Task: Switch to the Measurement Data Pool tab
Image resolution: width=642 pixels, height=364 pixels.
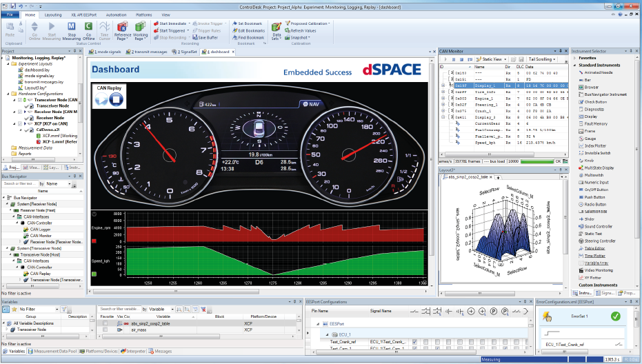Action: (52, 352)
